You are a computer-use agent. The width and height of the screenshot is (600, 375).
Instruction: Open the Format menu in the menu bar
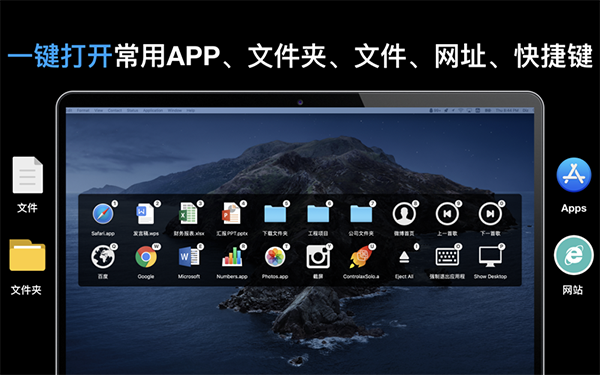click(83, 111)
